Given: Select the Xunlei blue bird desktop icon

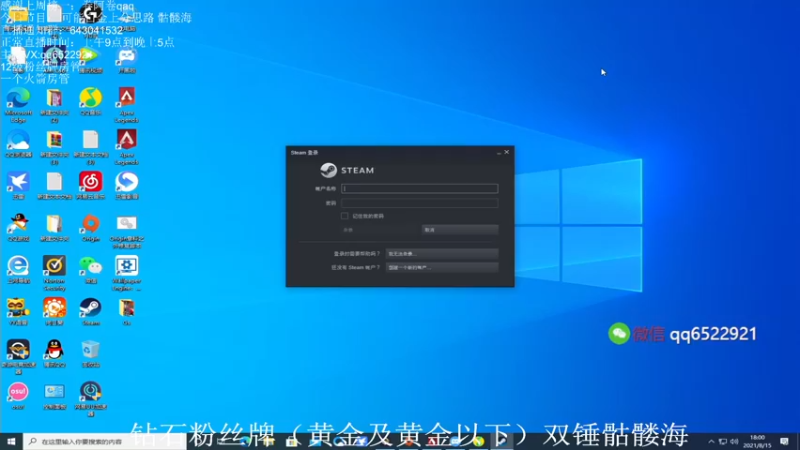Looking at the screenshot, I should [x=18, y=185].
